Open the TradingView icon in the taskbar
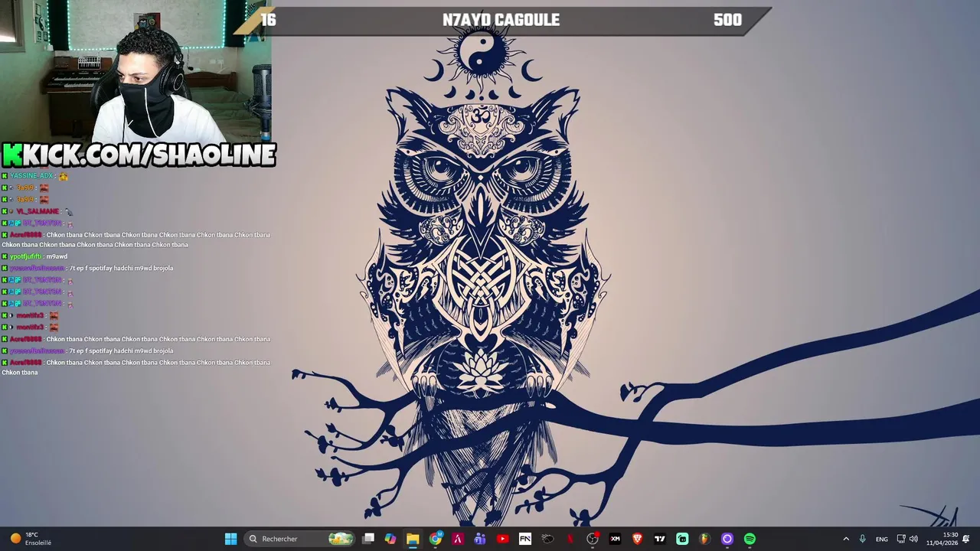The width and height of the screenshot is (980, 551). pos(660,539)
